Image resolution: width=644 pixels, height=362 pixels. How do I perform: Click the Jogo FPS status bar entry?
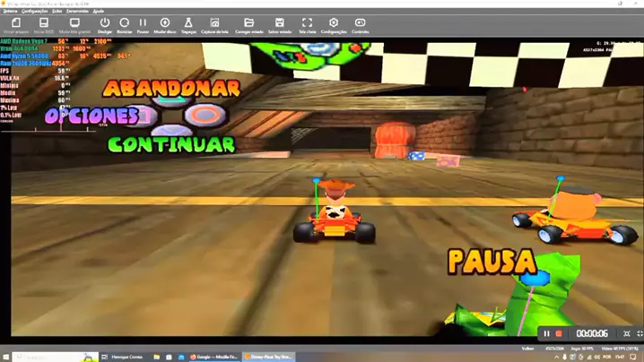581,349
